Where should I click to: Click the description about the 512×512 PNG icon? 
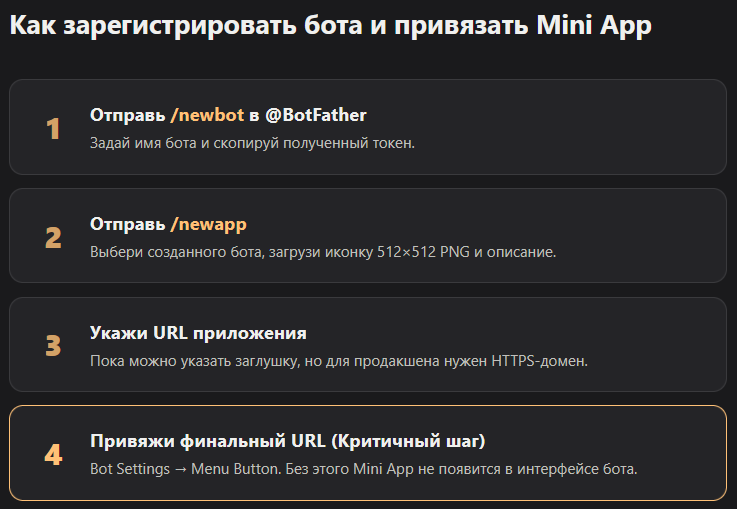[323, 252]
